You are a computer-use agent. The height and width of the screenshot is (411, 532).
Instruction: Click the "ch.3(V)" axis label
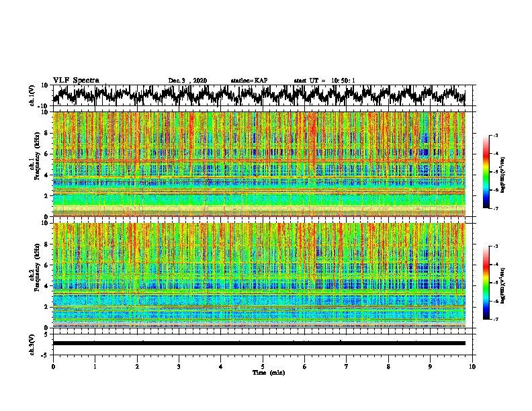pyautogui.click(x=33, y=345)
